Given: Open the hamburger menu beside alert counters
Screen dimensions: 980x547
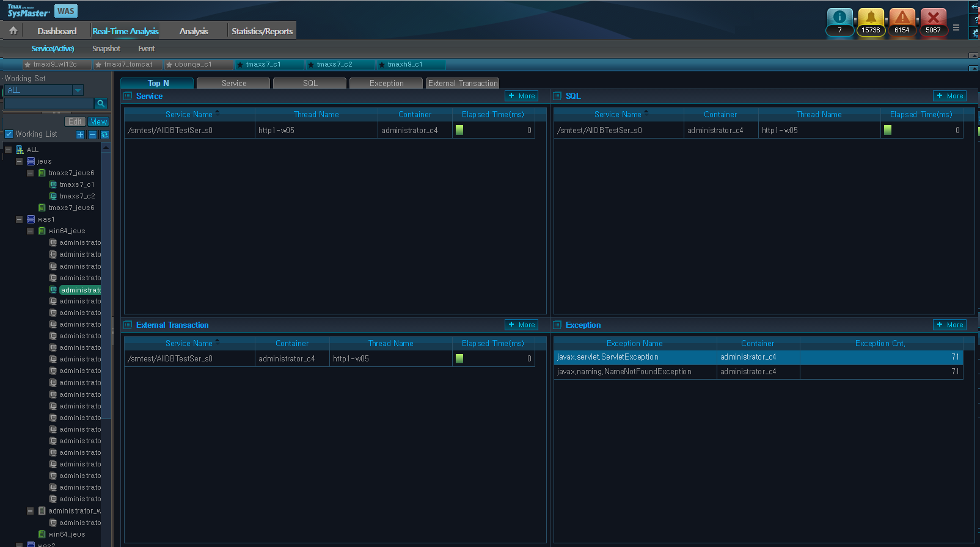Looking at the screenshot, I should click(x=956, y=28).
